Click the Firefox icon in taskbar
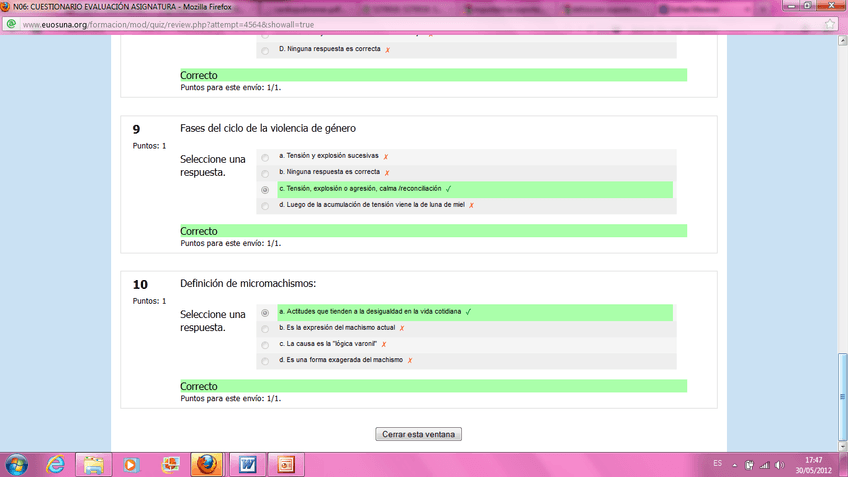The image size is (848, 477). 207,465
